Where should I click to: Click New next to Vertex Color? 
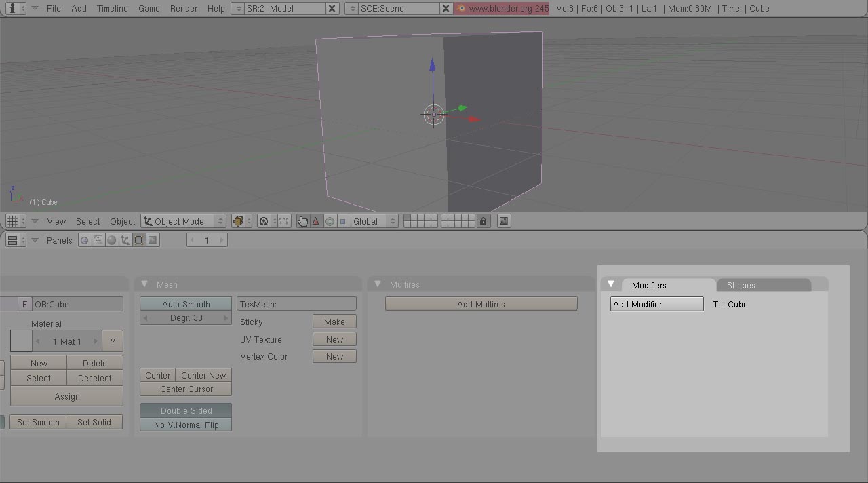(x=334, y=356)
